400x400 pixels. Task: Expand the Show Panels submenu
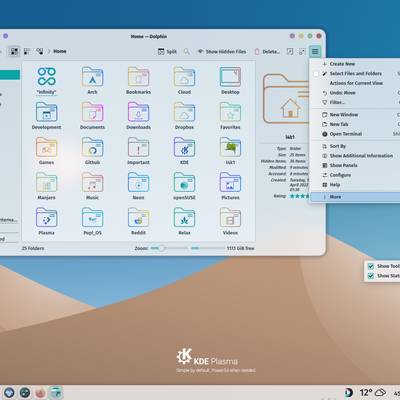(x=355, y=165)
